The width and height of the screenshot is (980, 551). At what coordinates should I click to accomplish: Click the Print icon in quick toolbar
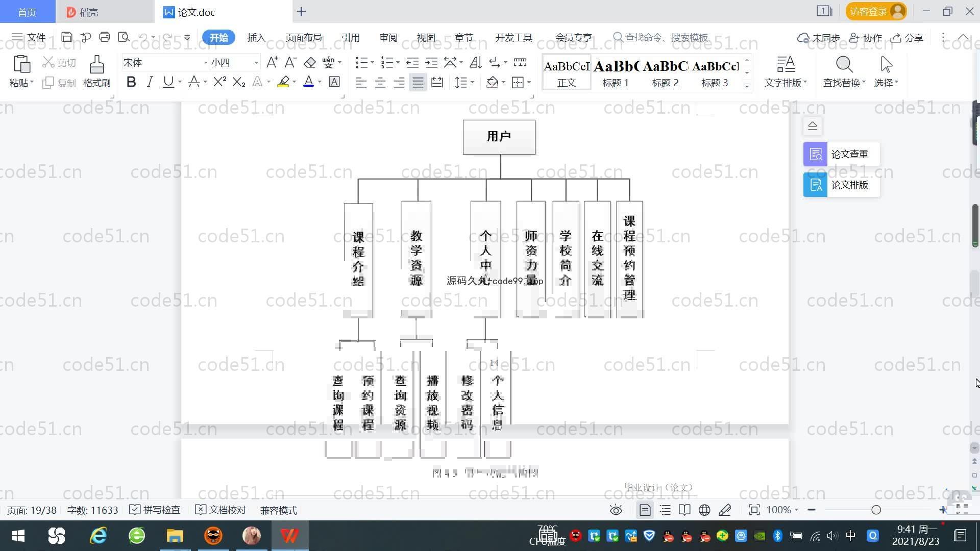coord(105,37)
